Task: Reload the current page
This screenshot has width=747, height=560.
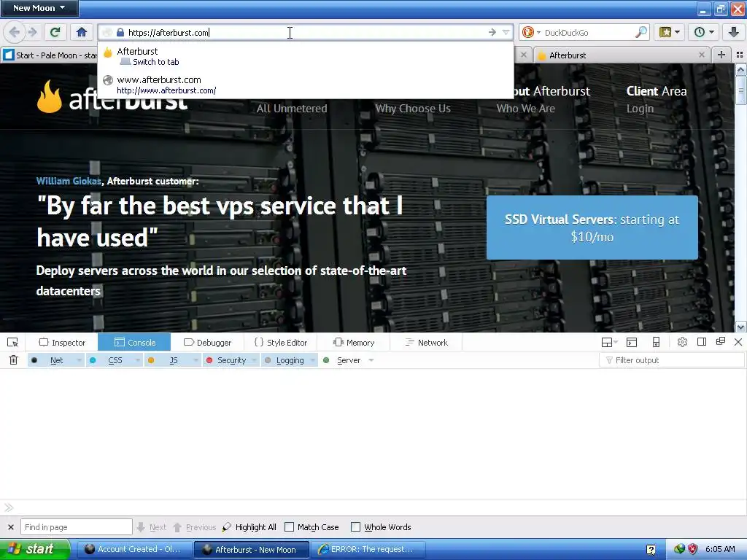Action: 55,32
